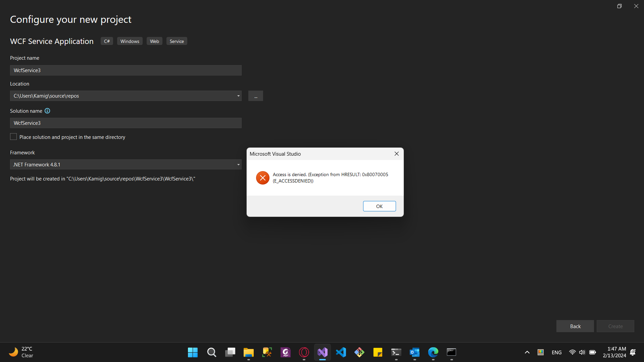Screen dimensions: 644x362
Task: Show hidden system tray icons
Action: click(x=527, y=352)
